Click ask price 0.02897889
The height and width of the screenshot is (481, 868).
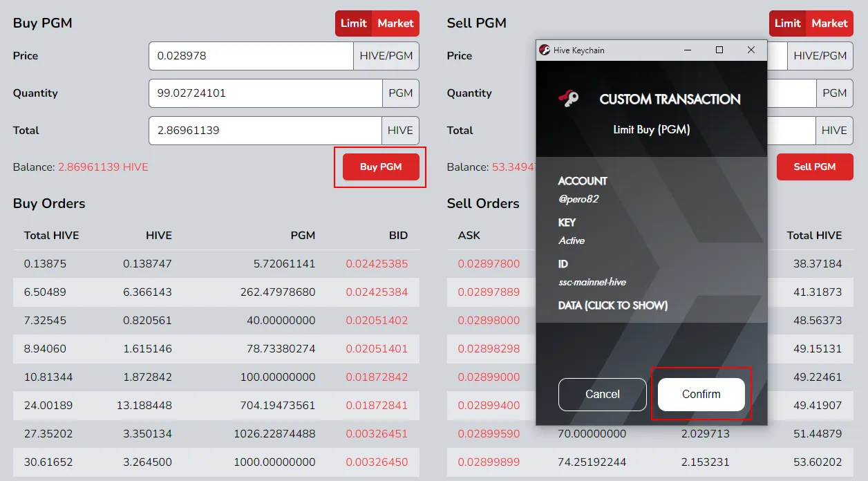489,292
